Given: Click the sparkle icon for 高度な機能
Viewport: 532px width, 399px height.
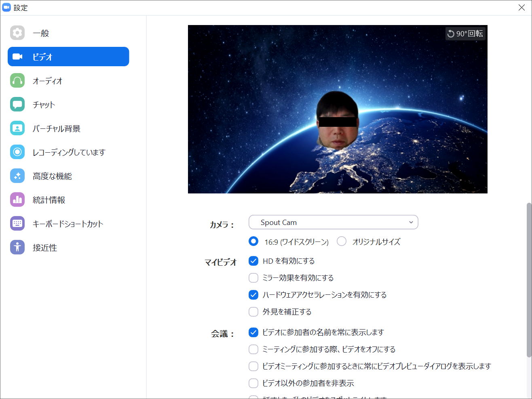Looking at the screenshot, I should point(17,176).
